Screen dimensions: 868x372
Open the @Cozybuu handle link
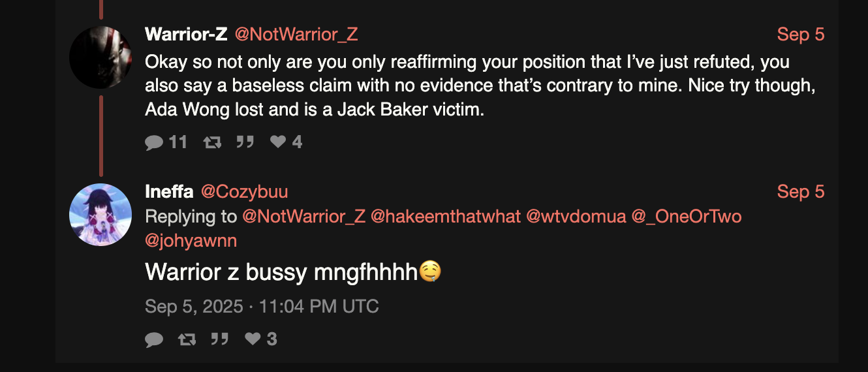coord(244,192)
